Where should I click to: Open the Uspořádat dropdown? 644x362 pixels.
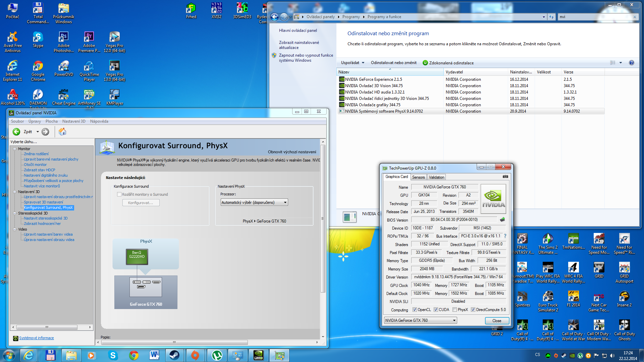click(353, 63)
